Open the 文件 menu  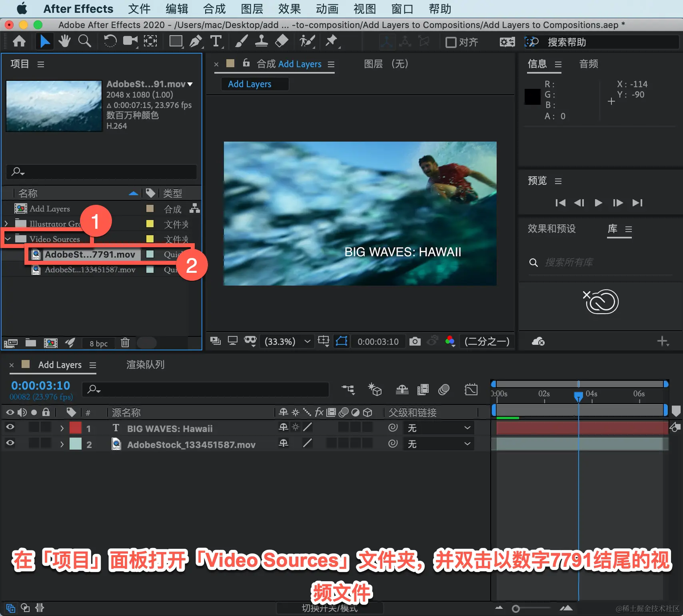tap(139, 9)
